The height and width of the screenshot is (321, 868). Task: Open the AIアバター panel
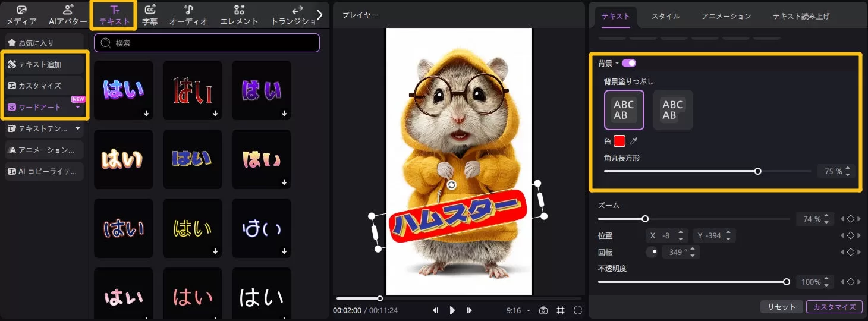point(68,15)
